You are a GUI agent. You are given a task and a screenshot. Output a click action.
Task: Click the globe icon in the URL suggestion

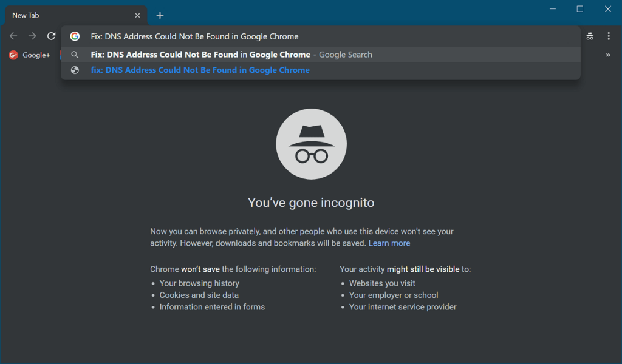click(75, 70)
